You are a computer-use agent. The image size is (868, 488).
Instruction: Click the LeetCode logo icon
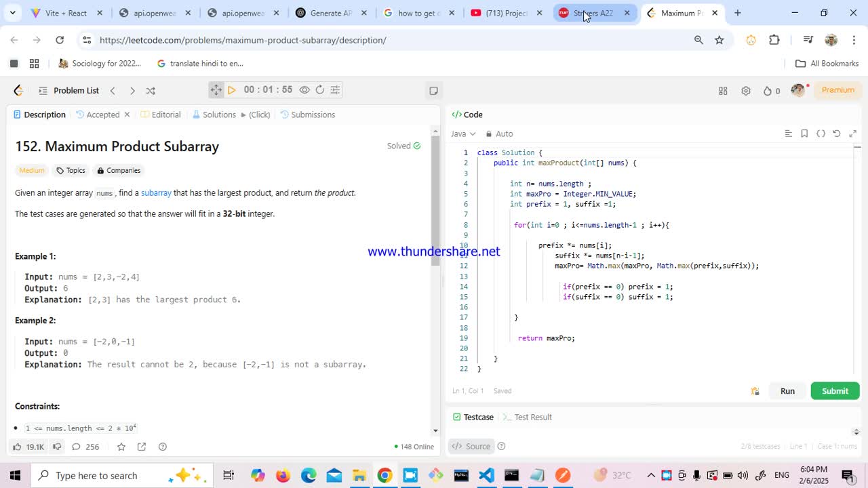(18, 90)
